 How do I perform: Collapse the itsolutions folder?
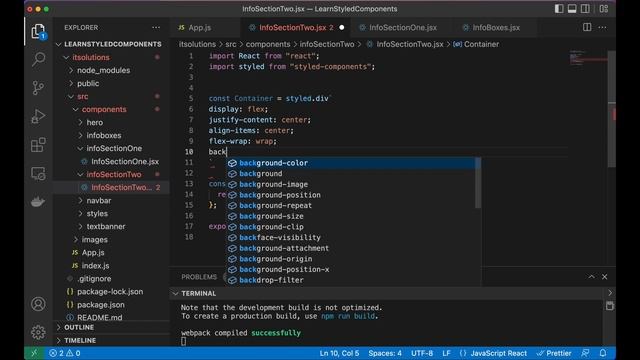tap(91, 57)
